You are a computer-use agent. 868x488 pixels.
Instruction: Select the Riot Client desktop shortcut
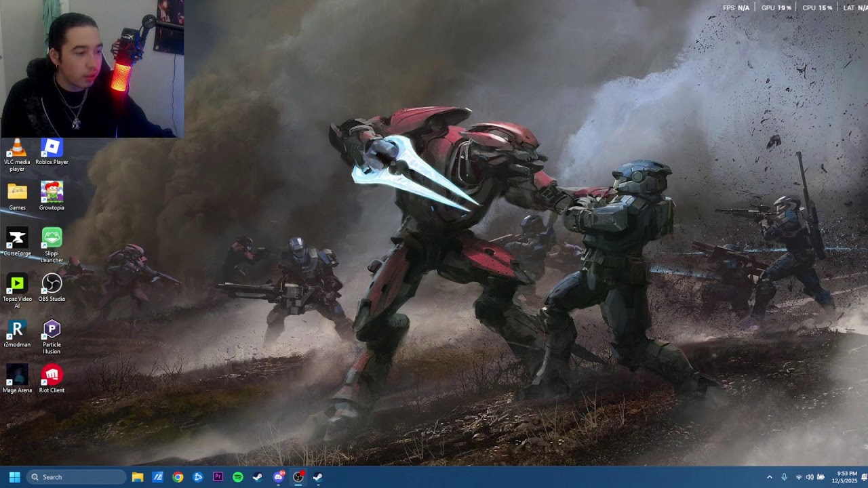(x=52, y=379)
